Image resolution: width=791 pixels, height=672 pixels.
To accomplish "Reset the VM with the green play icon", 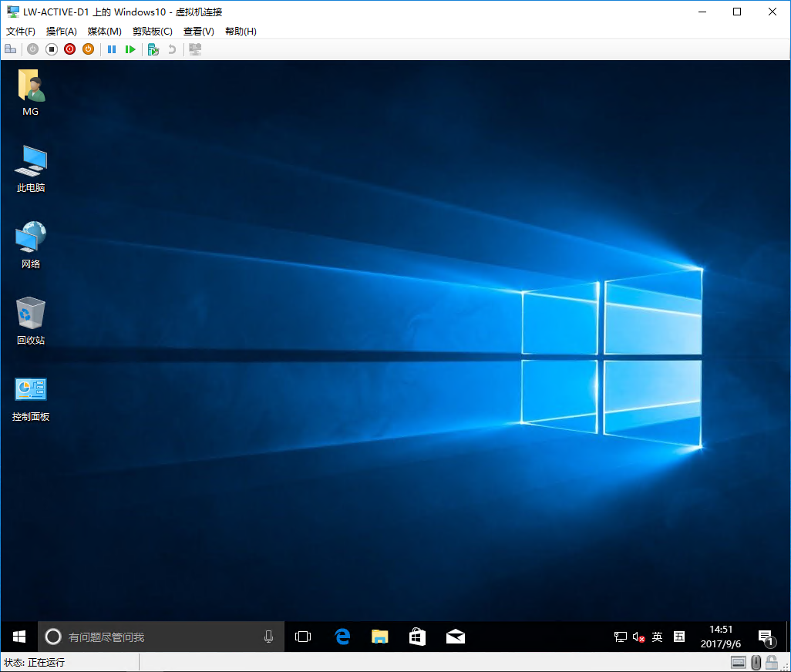I will point(130,49).
